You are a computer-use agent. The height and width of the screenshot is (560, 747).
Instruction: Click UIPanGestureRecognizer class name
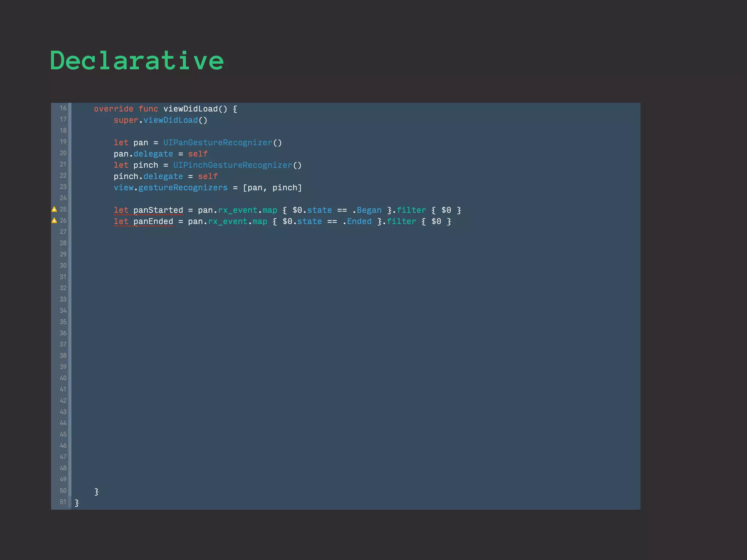(x=217, y=143)
